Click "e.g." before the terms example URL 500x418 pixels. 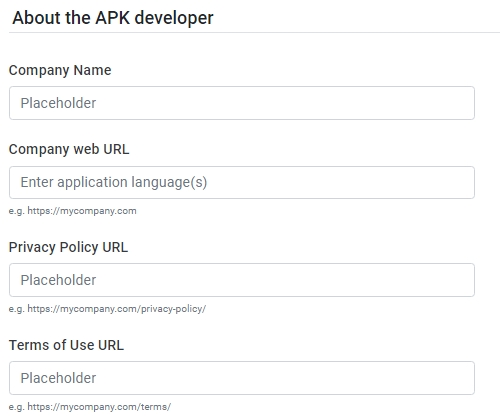(x=17, y=407)
